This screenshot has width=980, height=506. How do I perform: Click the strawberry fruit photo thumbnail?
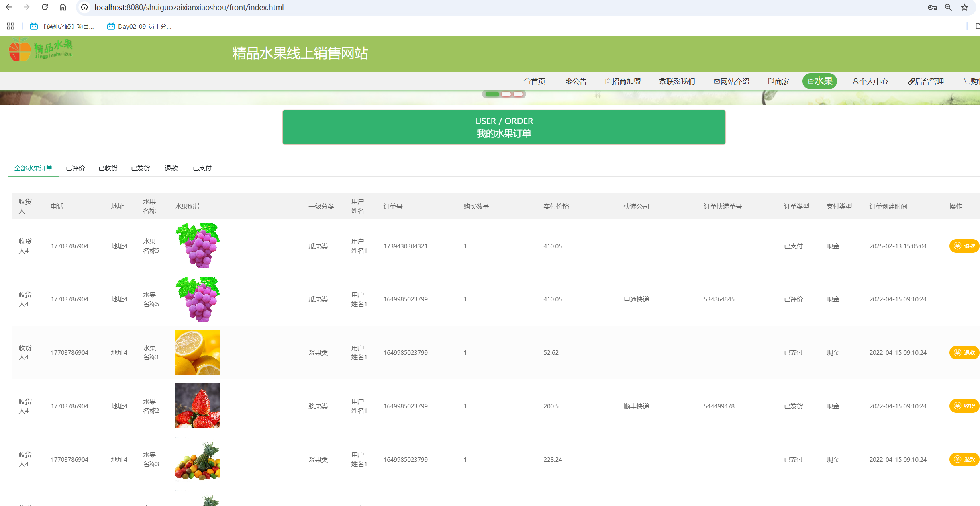click(x=198, y=406)
